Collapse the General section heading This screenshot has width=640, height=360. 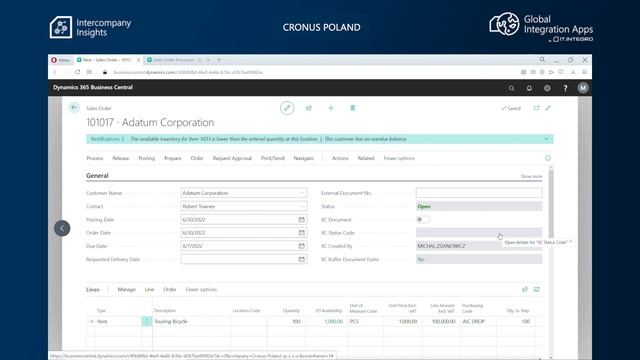point(97,176)
